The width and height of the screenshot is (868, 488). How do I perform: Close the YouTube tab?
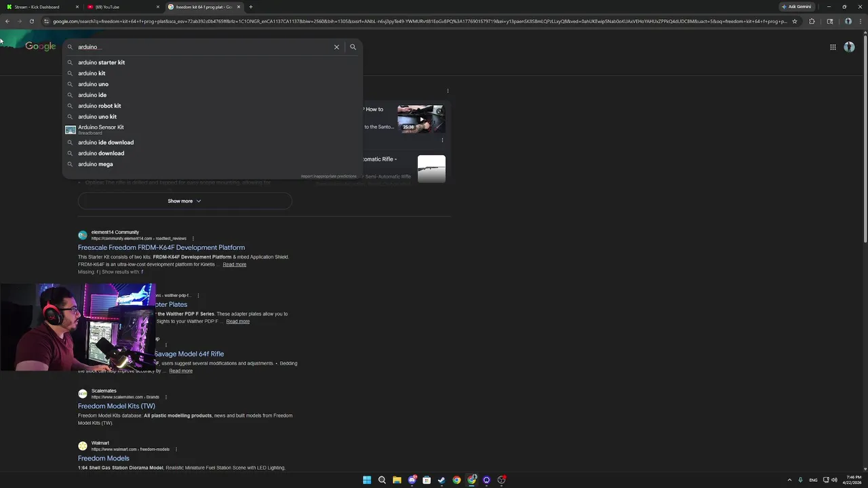158,7
